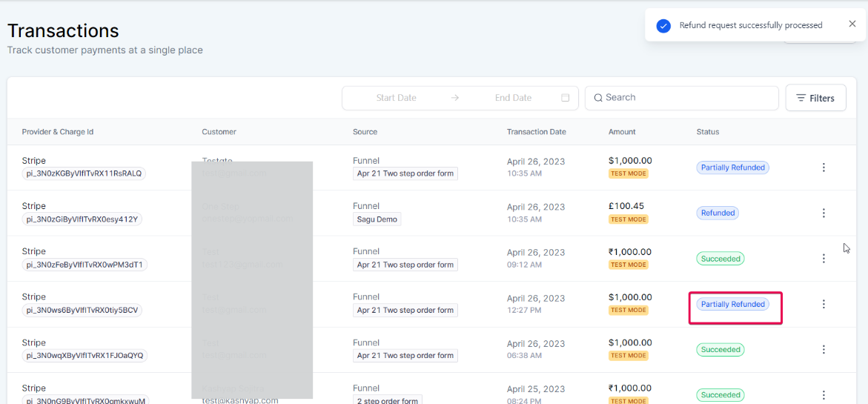Select the Start Date field
Screen dimensions: 868x404
coord(396,98)
